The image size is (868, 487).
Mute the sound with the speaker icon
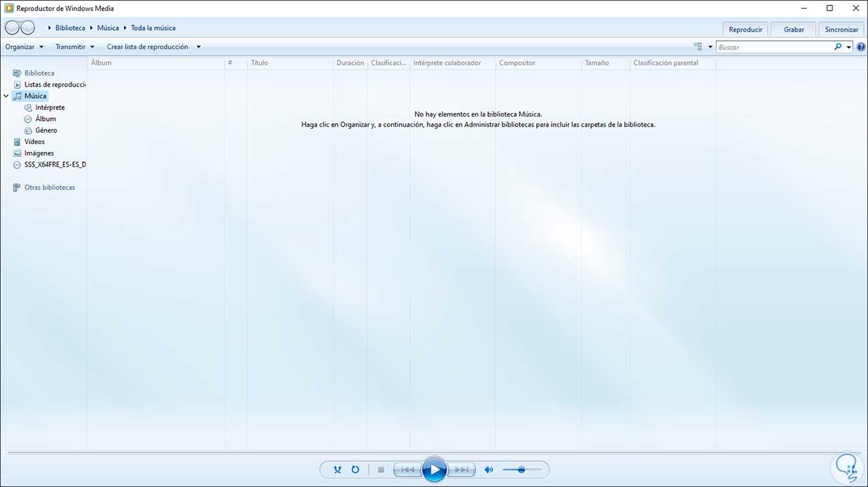[489, 470]
